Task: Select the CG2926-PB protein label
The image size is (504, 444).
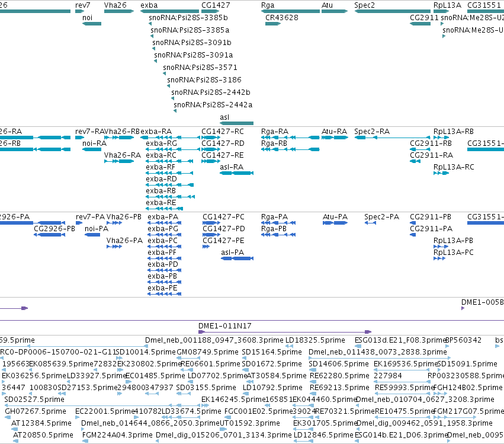Action: pos(54,229)
